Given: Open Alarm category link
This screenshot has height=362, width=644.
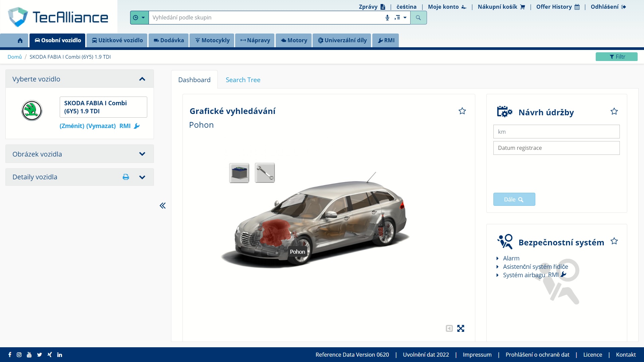Looking at the screenshot, I should coord(511,258).
